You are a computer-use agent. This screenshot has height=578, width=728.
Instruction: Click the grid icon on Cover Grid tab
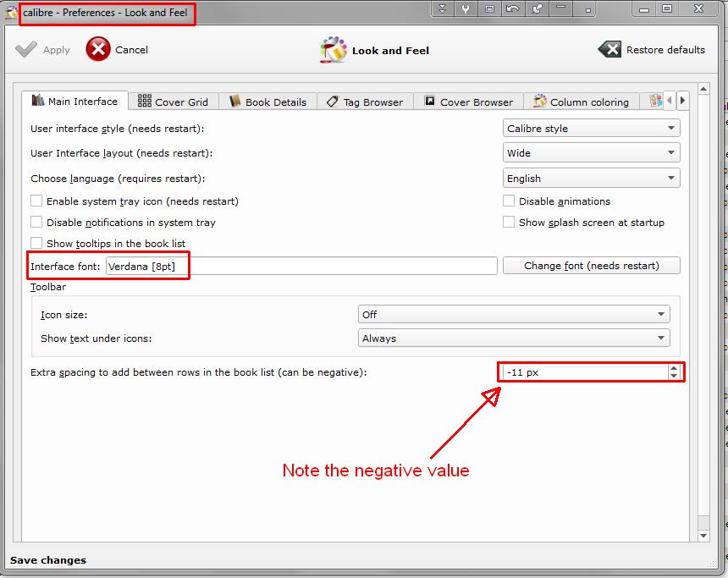(x=145, y=100)
